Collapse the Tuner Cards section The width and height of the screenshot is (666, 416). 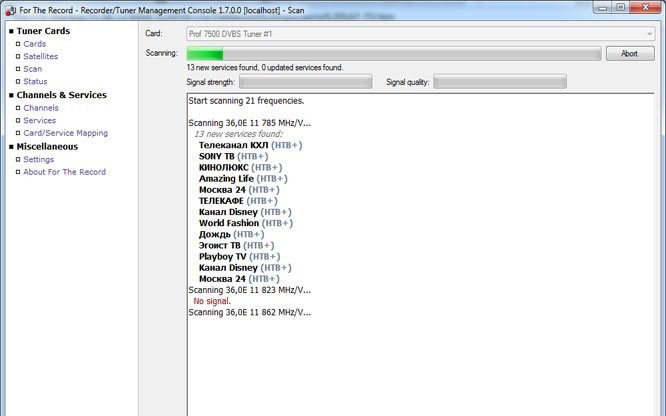pyautogui.click(x=10, y=31)
